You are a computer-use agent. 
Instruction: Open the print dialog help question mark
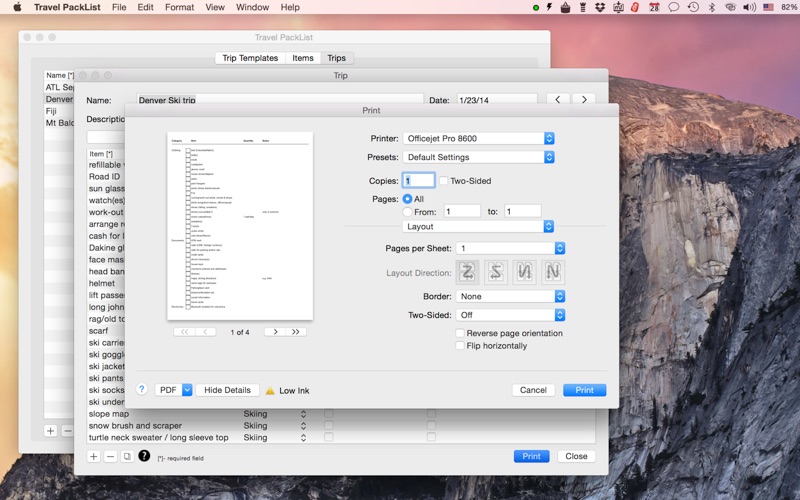point(142,389)
